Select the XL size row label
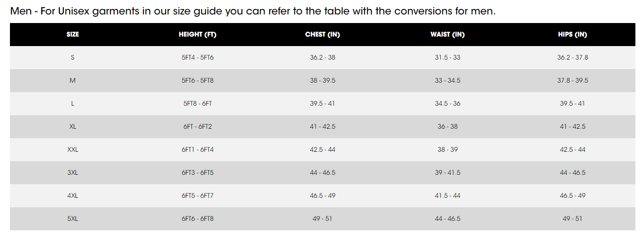Screen dimensions: 644x238 click(72, 127)
